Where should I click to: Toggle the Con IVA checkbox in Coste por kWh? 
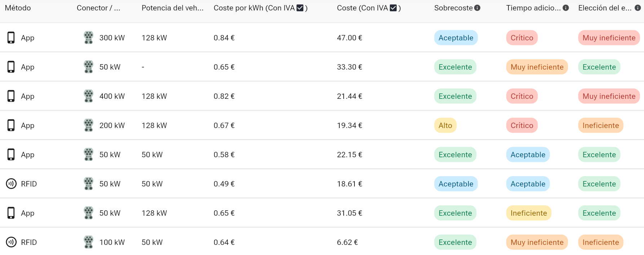point(300,8)
